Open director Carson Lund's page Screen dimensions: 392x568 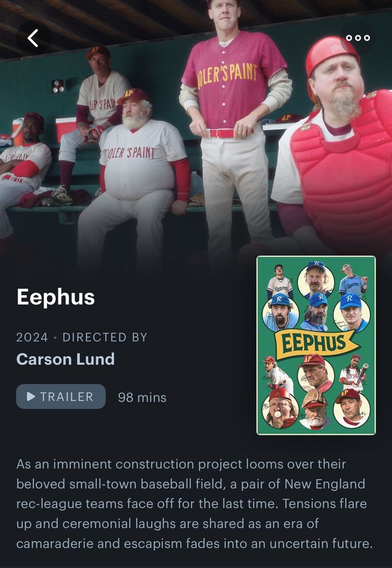65,359
